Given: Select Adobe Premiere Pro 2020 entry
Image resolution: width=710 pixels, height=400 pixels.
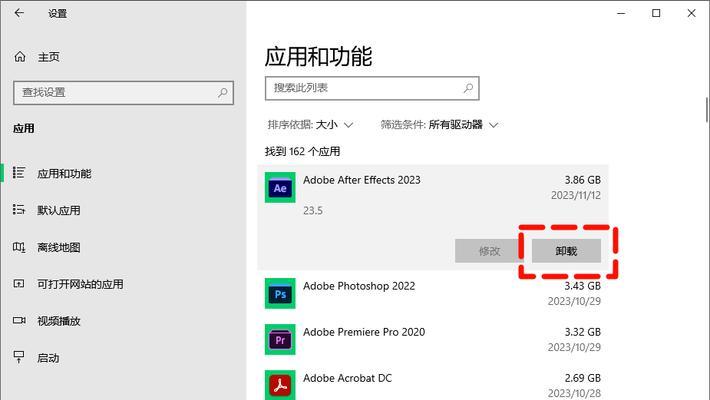Looking at the screenshot, I should click(433, 339).
